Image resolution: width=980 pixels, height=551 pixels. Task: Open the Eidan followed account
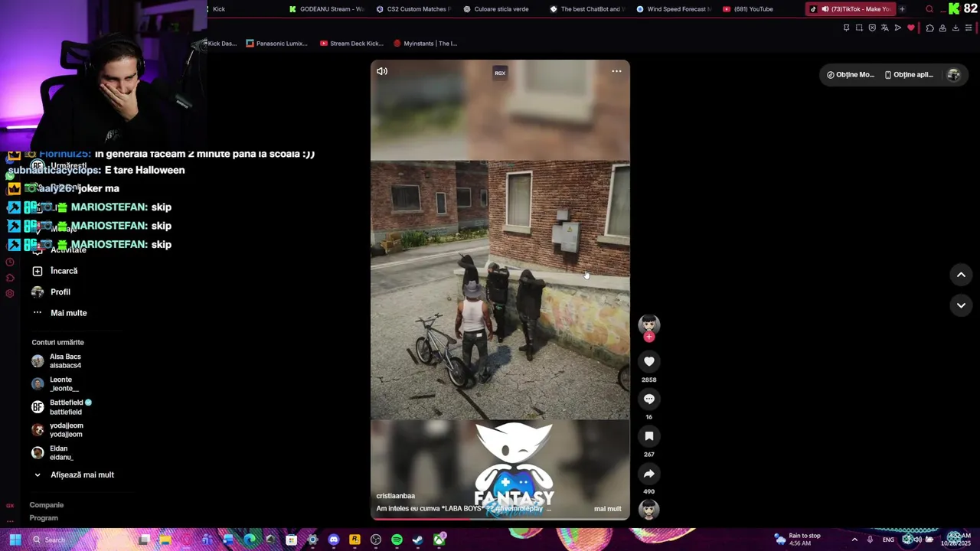coord(52,453)
